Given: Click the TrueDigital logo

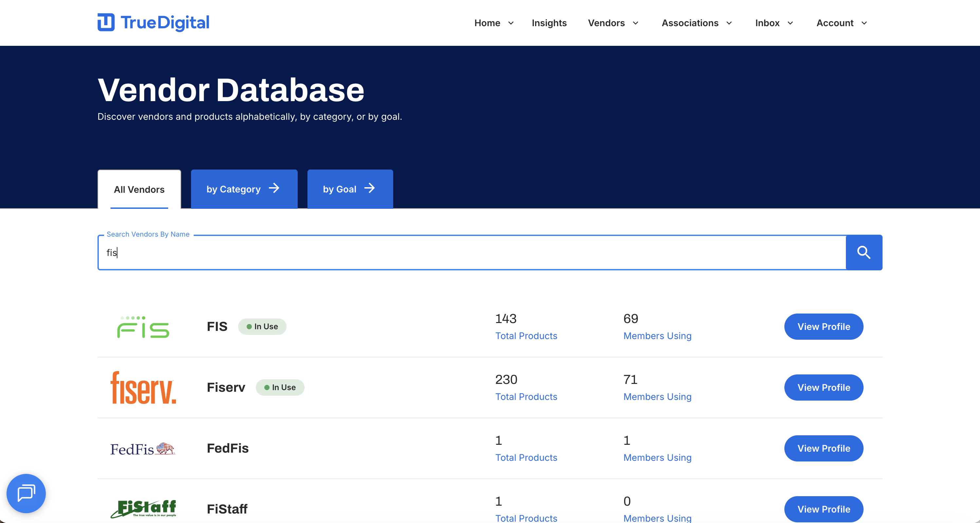Looking at the screenshot, I should (x=153, y=23).
